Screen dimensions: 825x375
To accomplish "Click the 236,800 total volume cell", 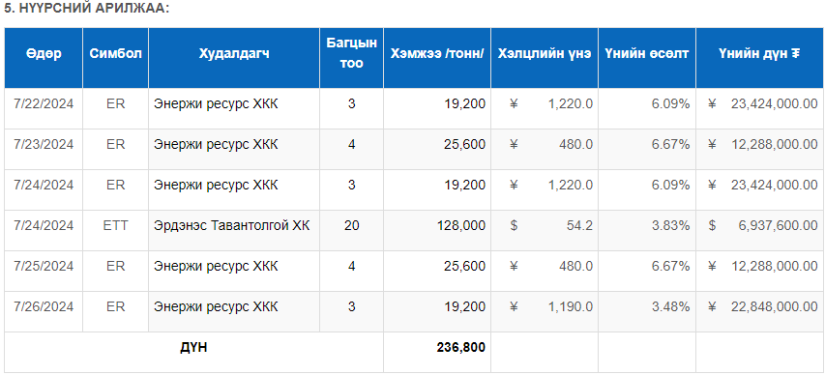I will [437, 352].
